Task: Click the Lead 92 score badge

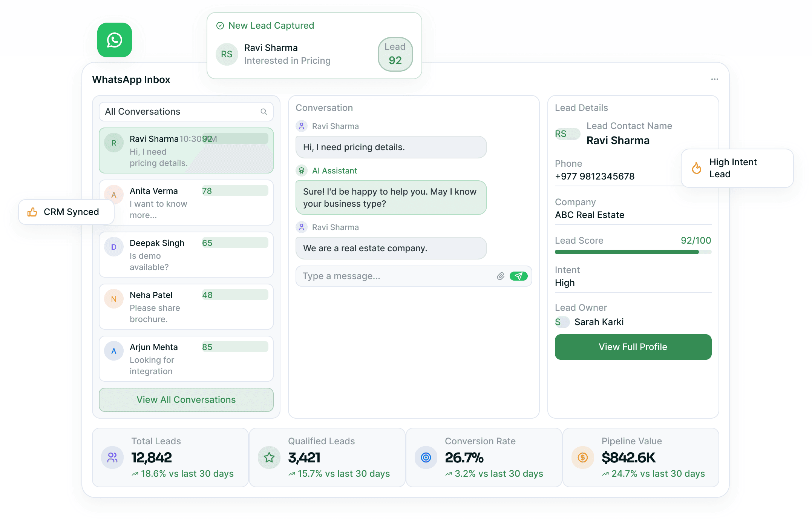Action: pos(395,54)
